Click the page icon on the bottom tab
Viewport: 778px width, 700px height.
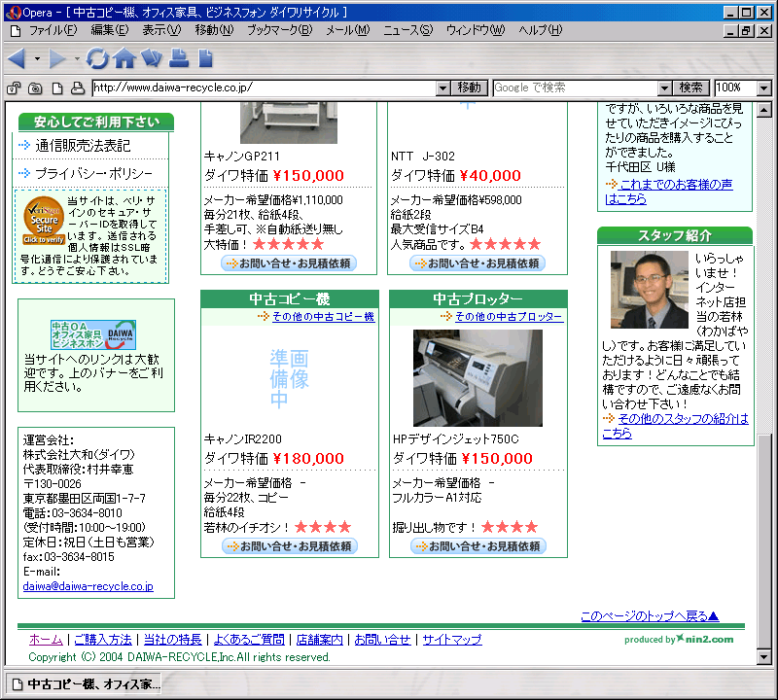tap(18, 684)
